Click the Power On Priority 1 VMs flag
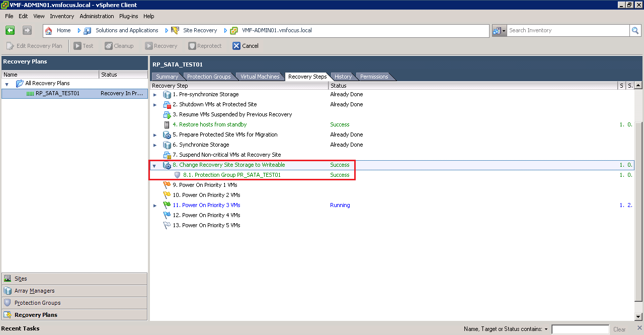This screenshot has width=644, height=335. coord(167,185)
